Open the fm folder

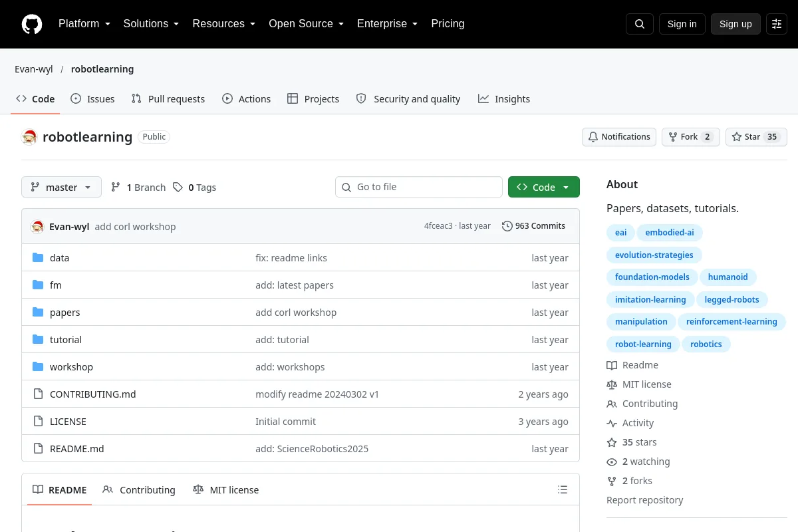(x=55, y=285)
